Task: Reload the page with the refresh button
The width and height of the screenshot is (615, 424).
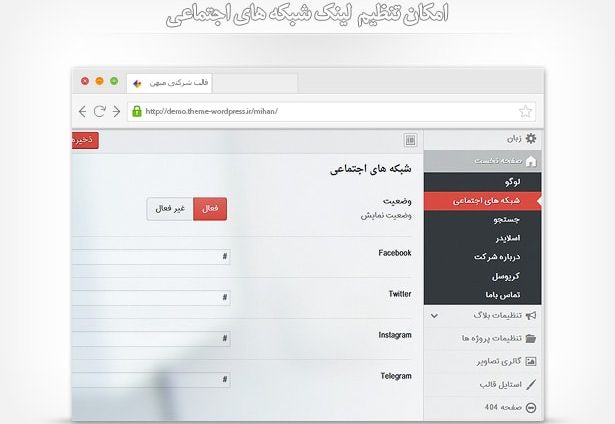Action: [99, 111]
